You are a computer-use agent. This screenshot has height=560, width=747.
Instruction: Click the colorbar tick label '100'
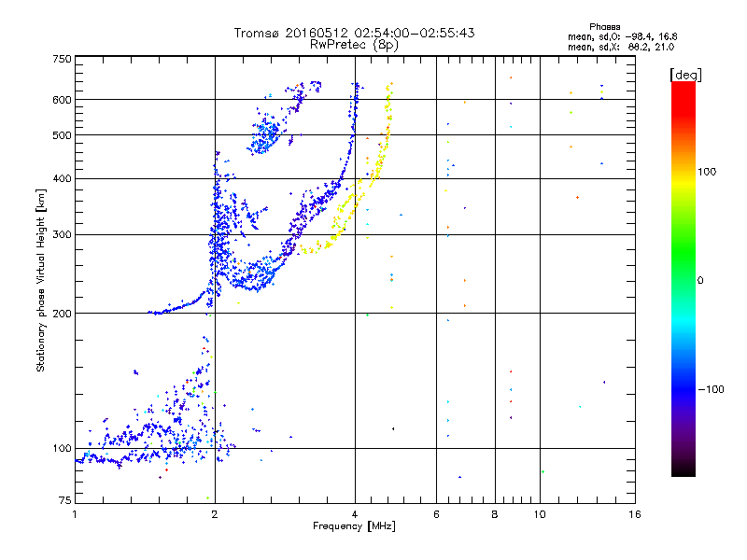tap(707, 172)
